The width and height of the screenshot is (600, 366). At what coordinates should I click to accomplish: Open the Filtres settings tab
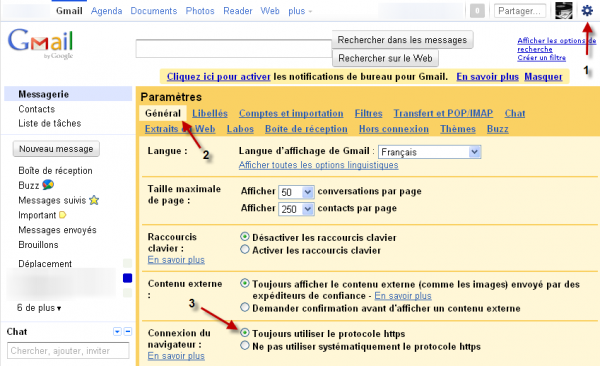[x=368, y=113]
